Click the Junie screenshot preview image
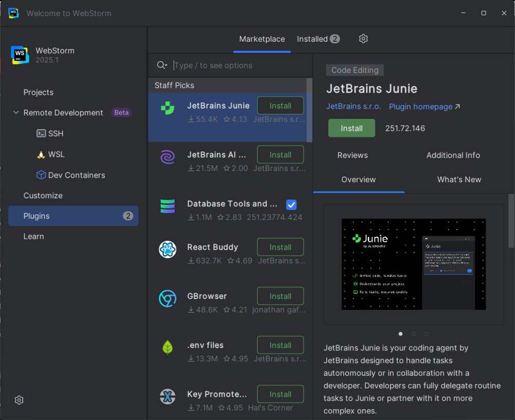Screen dimensions: 515x420 coord(414,264)
